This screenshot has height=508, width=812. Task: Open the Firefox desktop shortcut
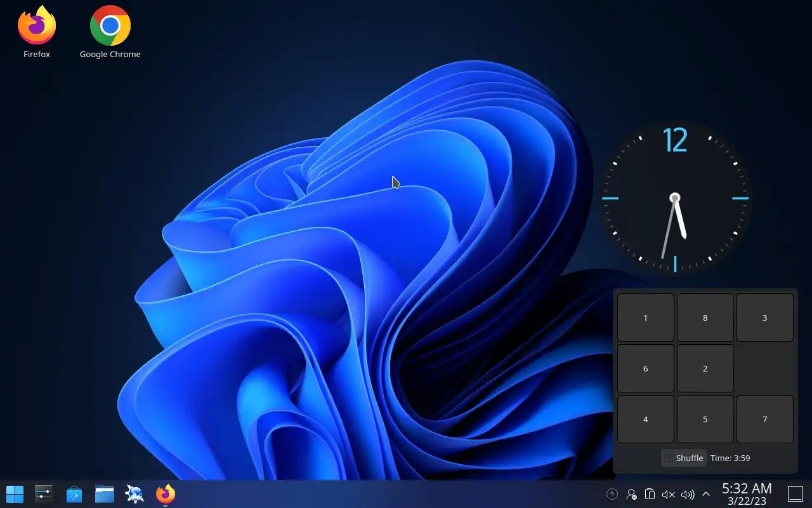coord(37,32)
